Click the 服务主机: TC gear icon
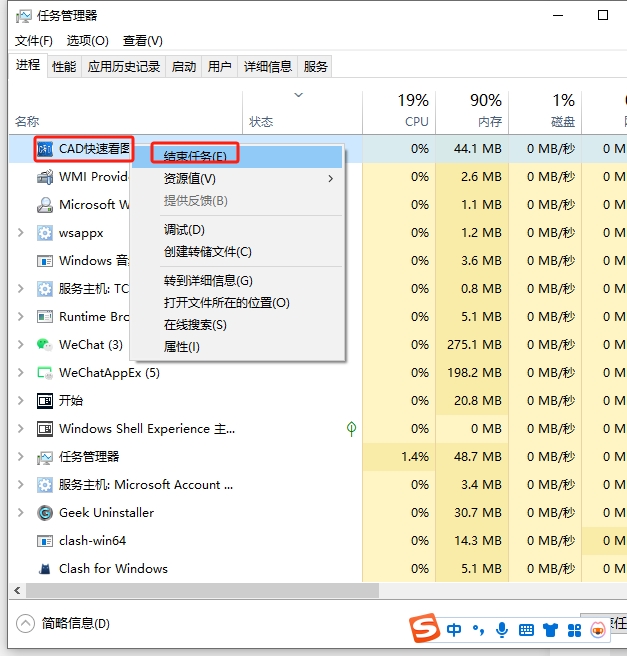Screen dimensions: 627x656 (45, 289)
